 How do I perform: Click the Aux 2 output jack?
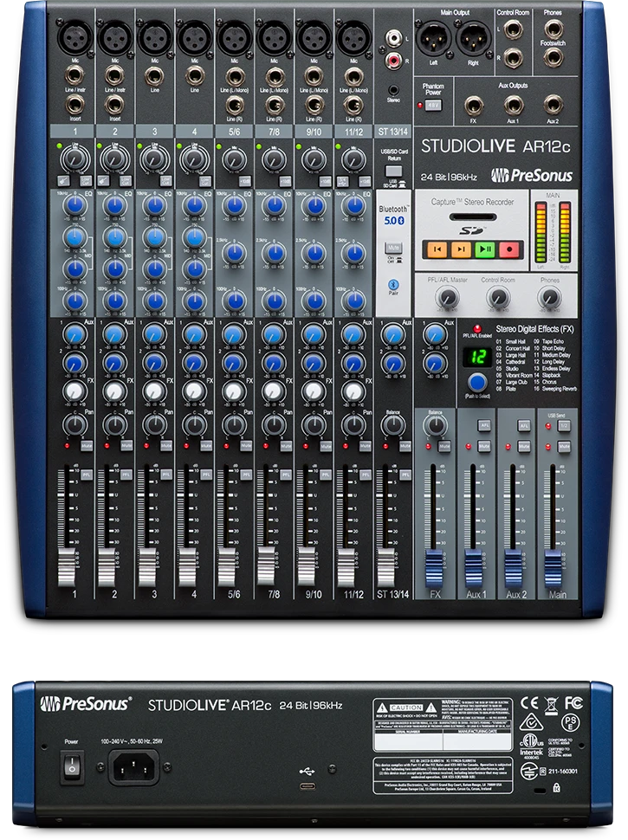coord(553,106)
